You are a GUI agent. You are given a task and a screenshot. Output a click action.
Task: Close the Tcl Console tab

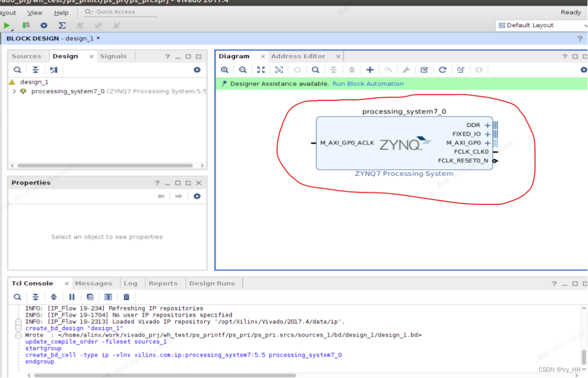[66, 283]
